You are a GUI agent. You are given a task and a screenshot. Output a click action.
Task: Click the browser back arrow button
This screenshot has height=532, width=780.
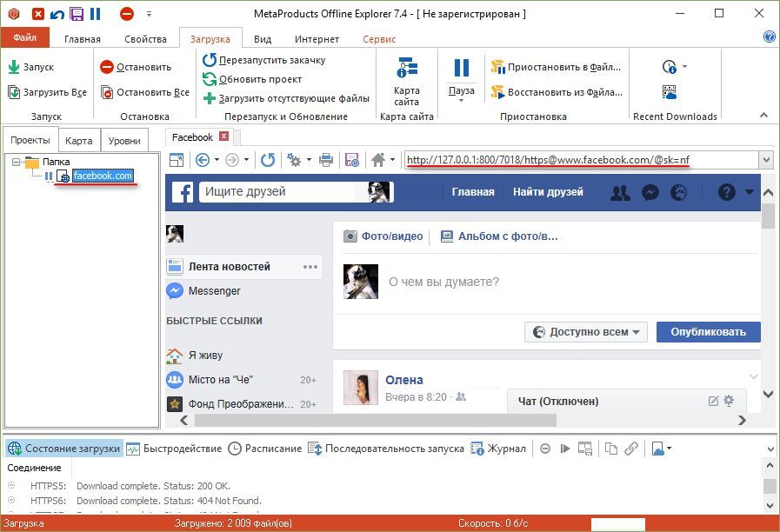tap(203, 160)
